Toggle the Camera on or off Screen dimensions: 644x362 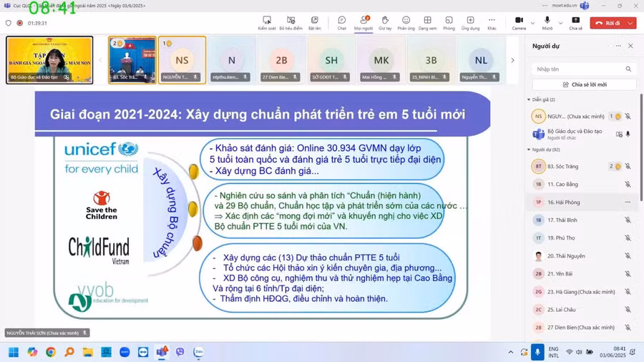pos(519,21)
